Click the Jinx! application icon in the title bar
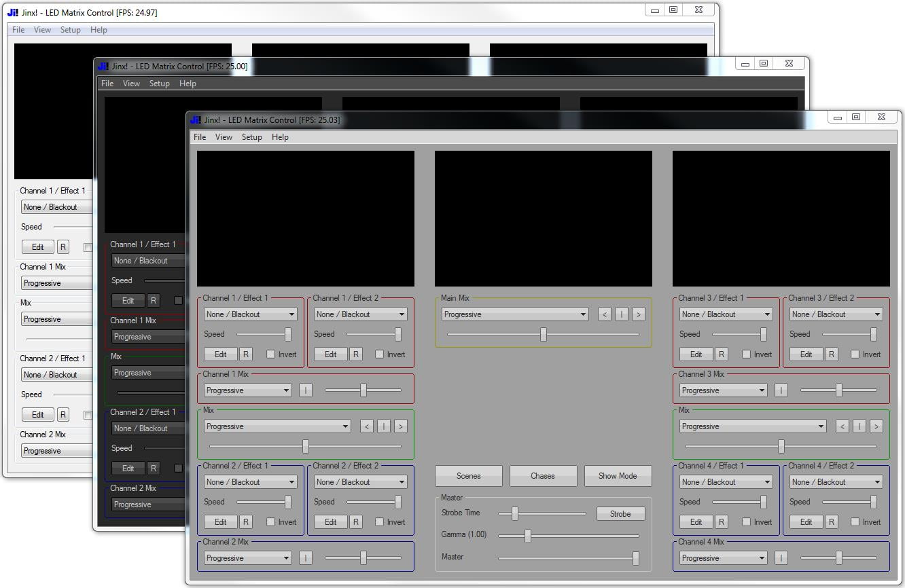Image resolution: width=905 pixels, height=588 pixels. pyautogui.click(x=195, y=120)
